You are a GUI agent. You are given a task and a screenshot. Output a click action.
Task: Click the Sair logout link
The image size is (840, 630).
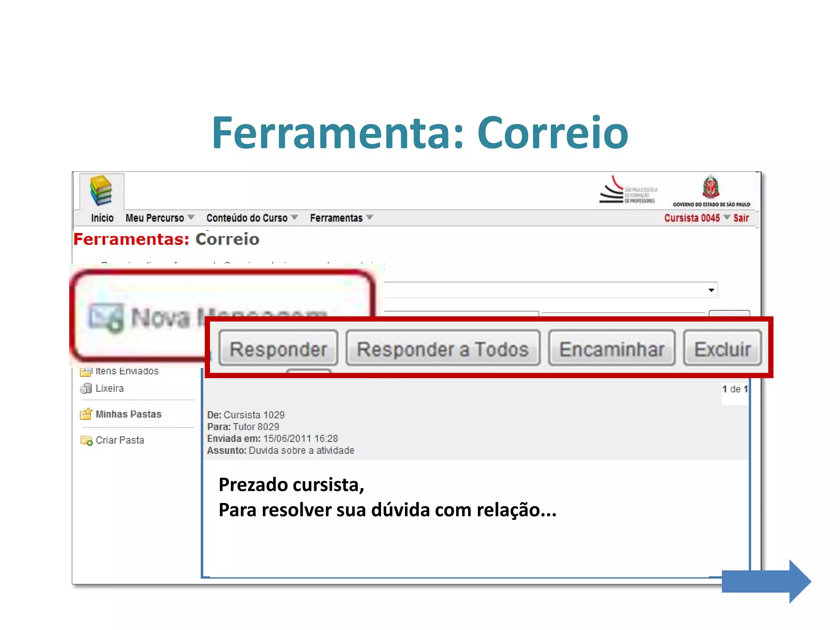click(741, 218)
